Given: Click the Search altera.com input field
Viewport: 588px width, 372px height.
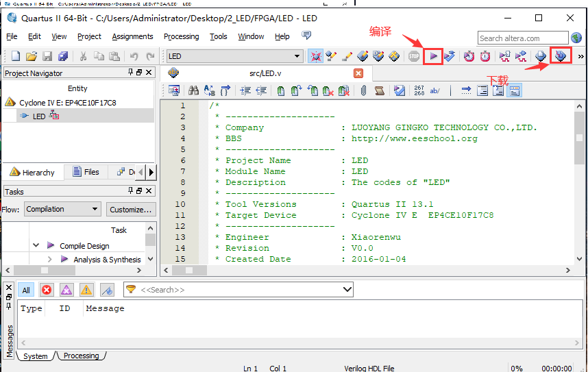Looking at the screenshot, I should pos(522,38).
